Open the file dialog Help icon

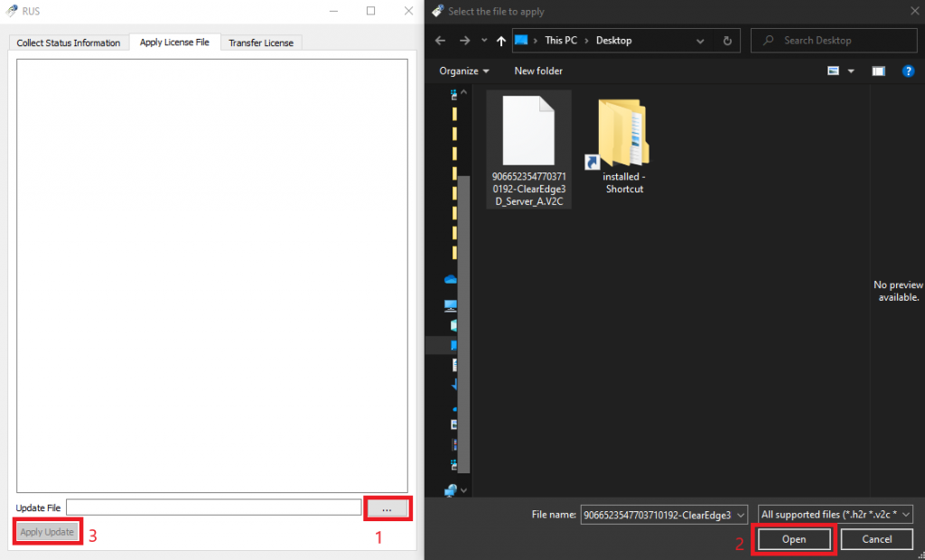click(908, 70)
